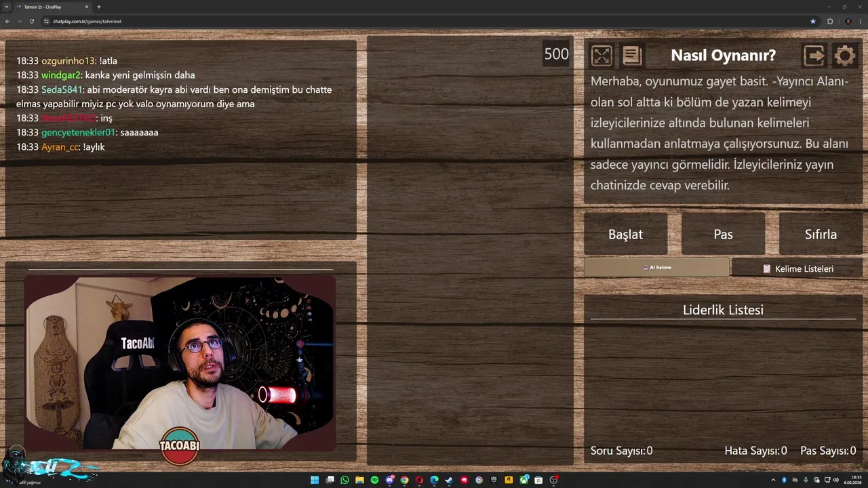
Task: Open the game settings gear
Action: (x=845, y=56)
